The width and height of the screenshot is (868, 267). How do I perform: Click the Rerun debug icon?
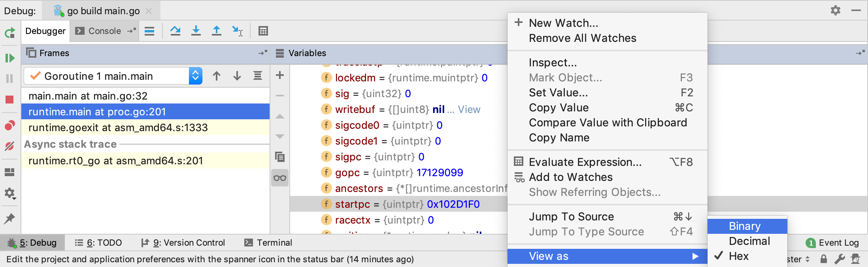click(x=10, y=33)
